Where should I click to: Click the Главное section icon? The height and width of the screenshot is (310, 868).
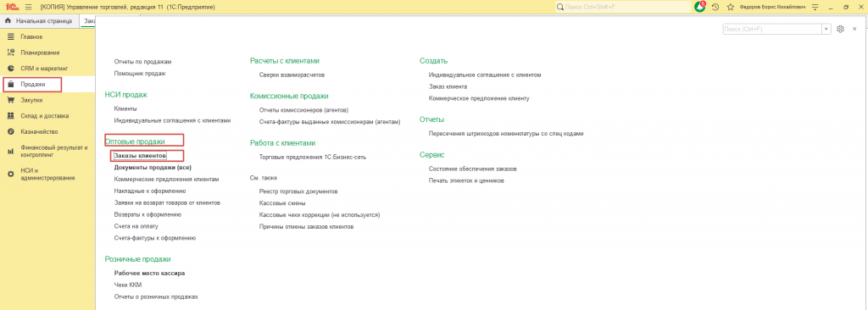tap(10, 36)
